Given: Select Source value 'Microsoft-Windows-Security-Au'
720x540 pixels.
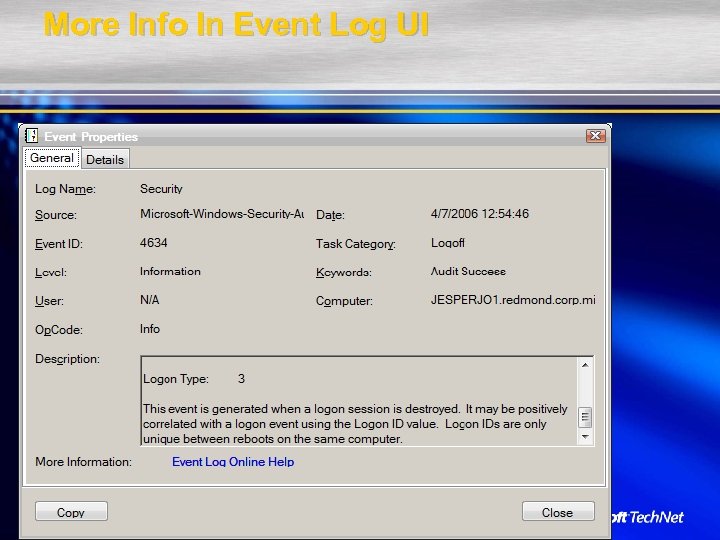Looking at the screenshot, I should (x=222, y=214).
